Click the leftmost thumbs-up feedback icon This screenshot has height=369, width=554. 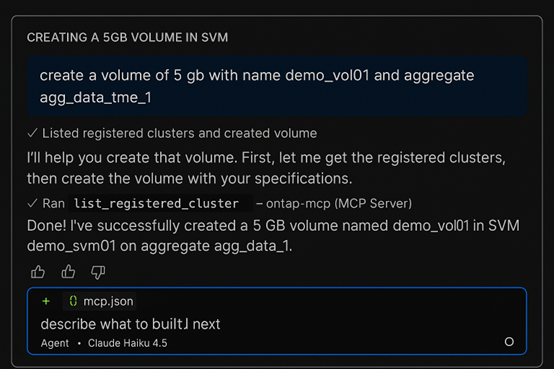38,272
